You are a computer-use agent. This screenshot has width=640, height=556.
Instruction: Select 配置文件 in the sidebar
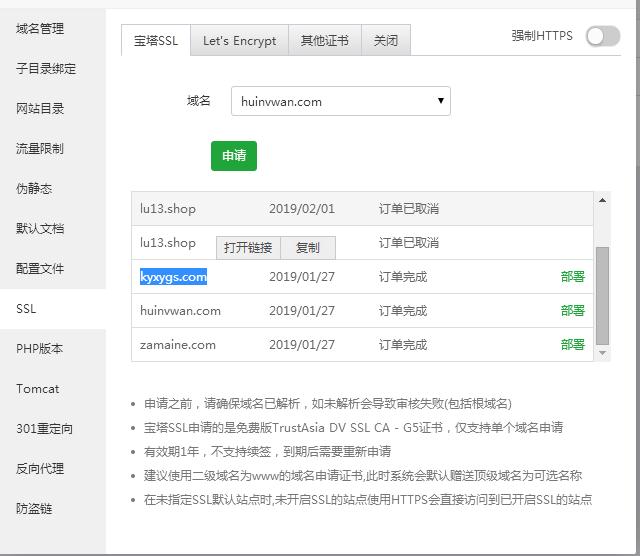click(x=40, y=269)
